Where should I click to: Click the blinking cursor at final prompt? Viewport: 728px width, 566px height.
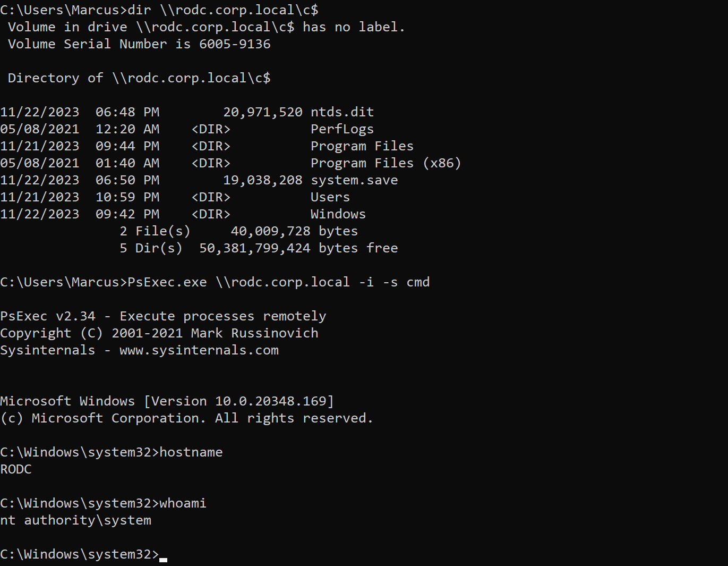[163, 560]
